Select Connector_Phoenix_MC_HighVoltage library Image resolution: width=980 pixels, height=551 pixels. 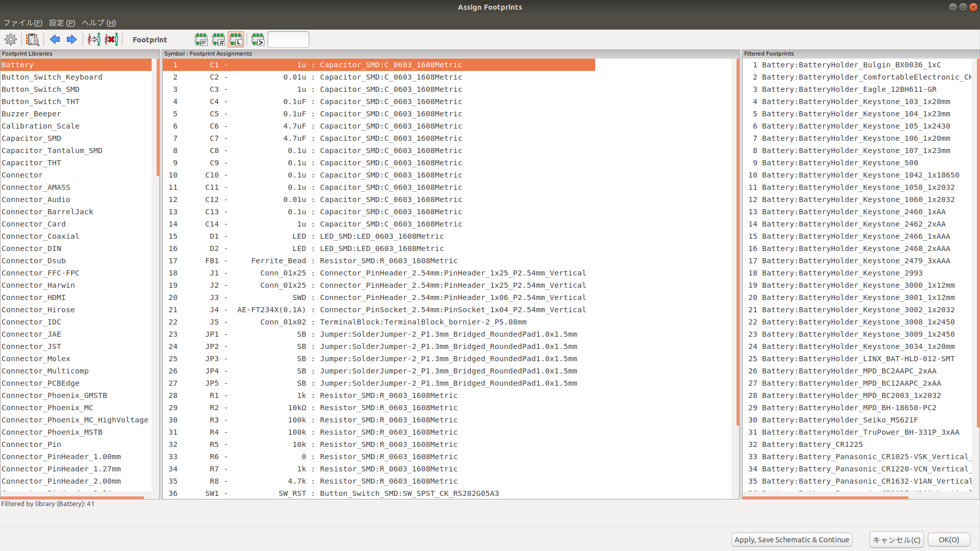coord(76,420)
